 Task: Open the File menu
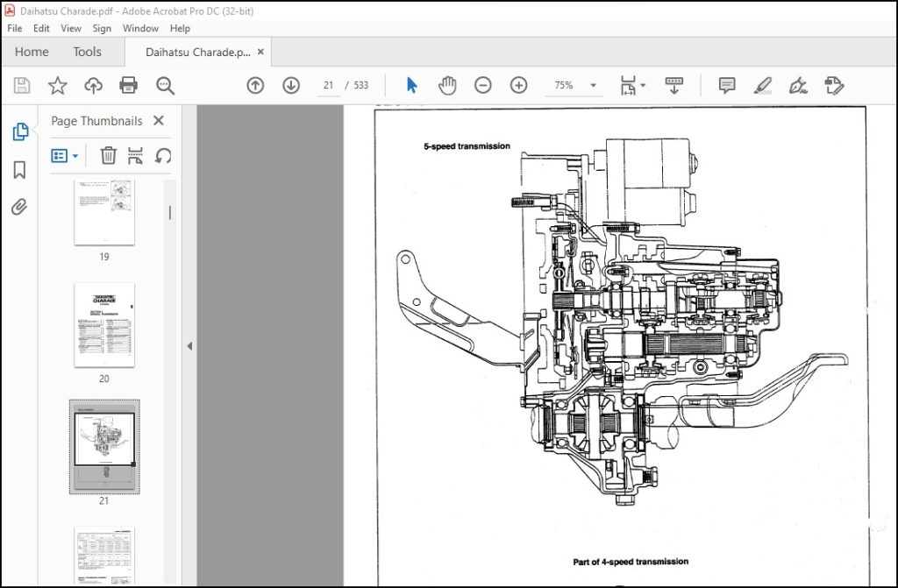click(15, 28)
